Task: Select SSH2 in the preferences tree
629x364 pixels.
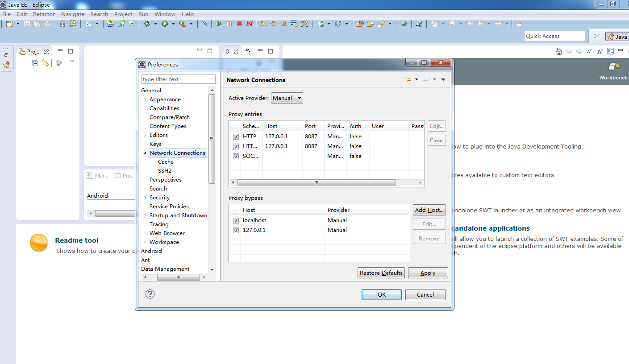Action: pos(165,171)
